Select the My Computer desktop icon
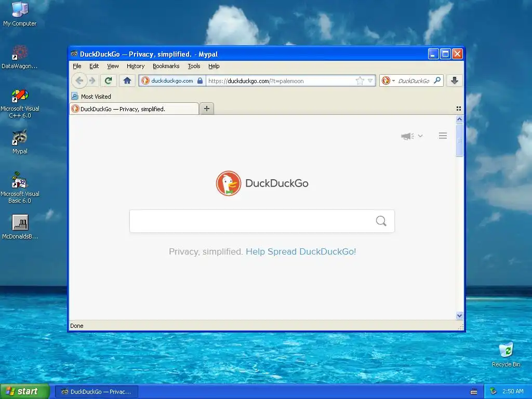532x399 pixels. point(20,14)
